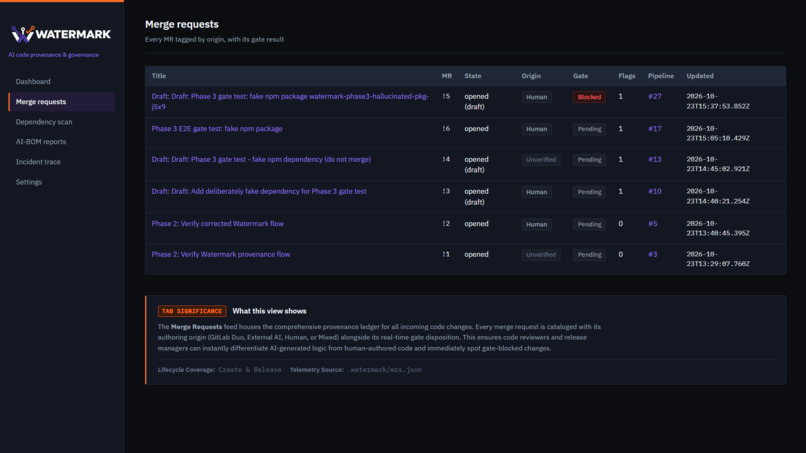The width and height of the screenshot is (806, 453).
Task: Click the Gate column header
Action: tap(580, 76)
